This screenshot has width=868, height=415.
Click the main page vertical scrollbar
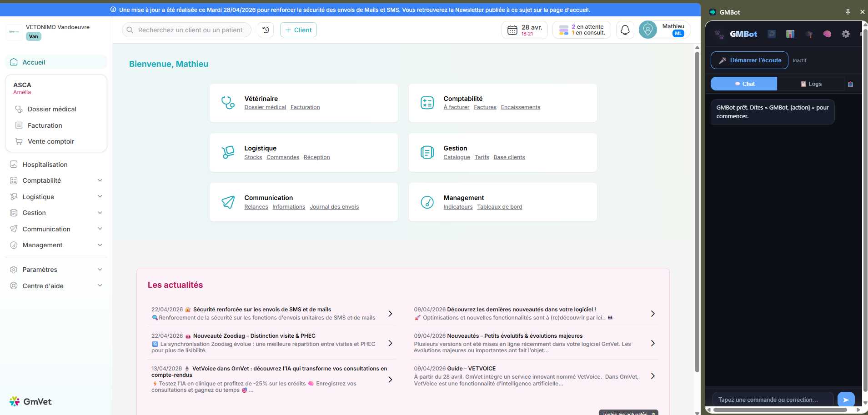click(x=697, y=211)
